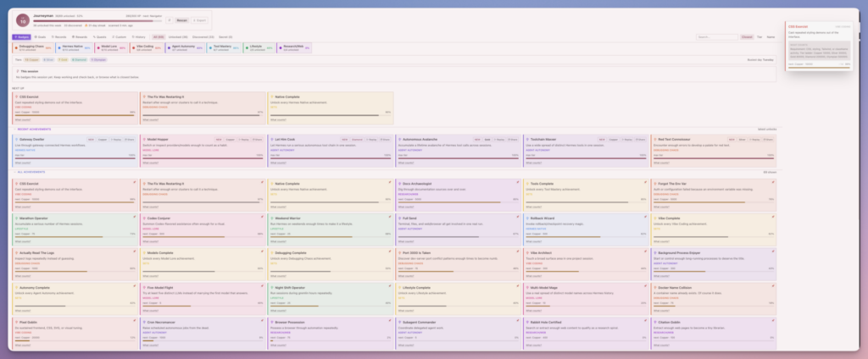The image size is (868, 359).
Task: Click Replay on the Model Hopper card
Action: 243,140
